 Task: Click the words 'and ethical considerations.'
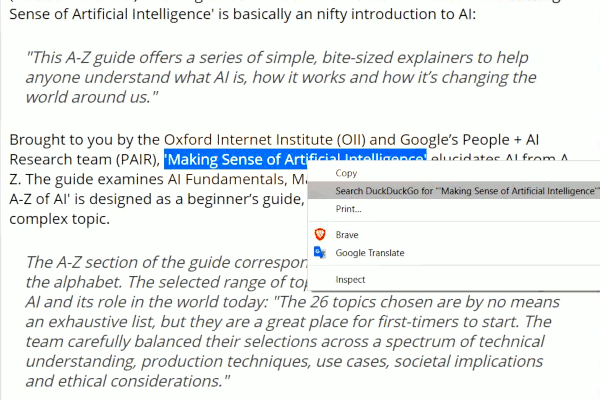tap(128, 381)
